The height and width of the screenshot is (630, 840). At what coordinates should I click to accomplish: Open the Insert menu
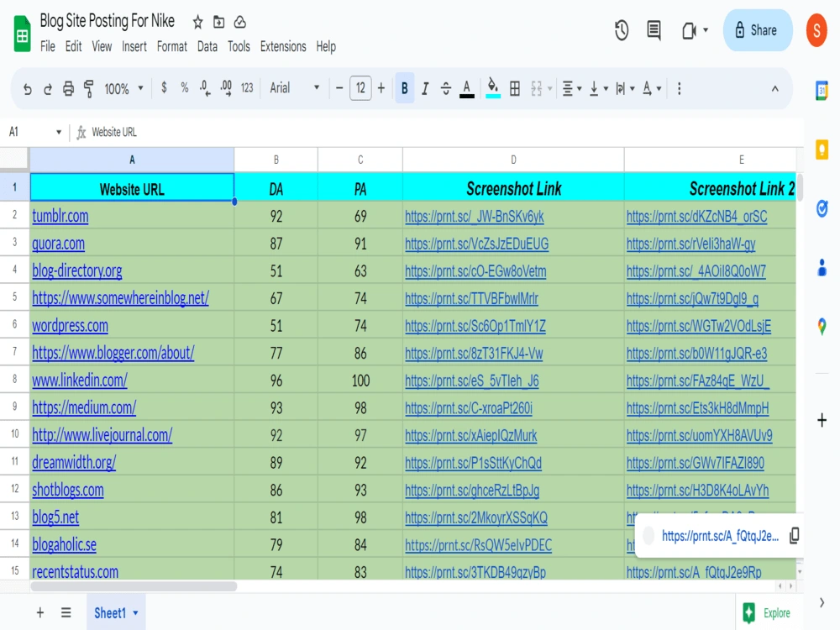click(134, 46)
